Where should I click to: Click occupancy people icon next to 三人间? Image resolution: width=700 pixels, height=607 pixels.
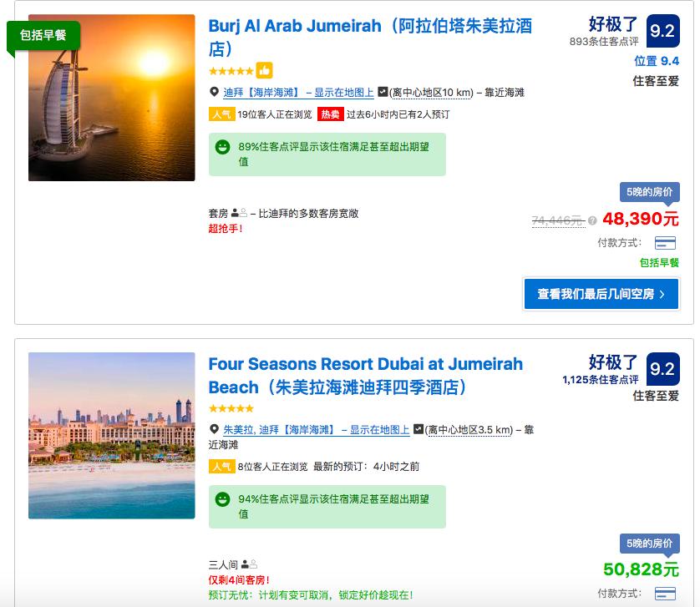pos(249,564)
